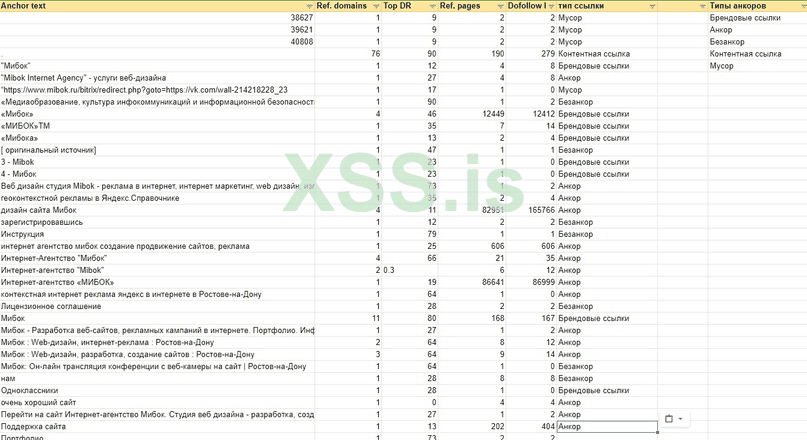
Task: Open the Top DR column filter arrow
Action: [432, 6]
